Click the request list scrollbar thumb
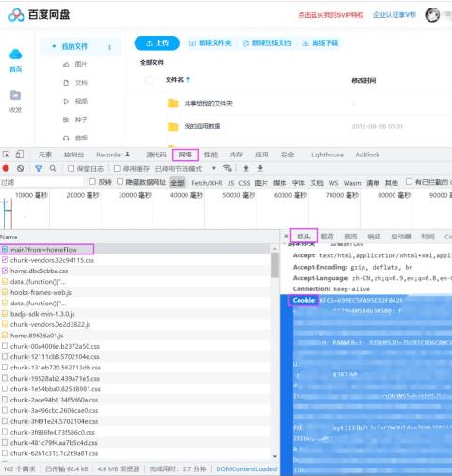Screen dimensions: 452x476 275,265
